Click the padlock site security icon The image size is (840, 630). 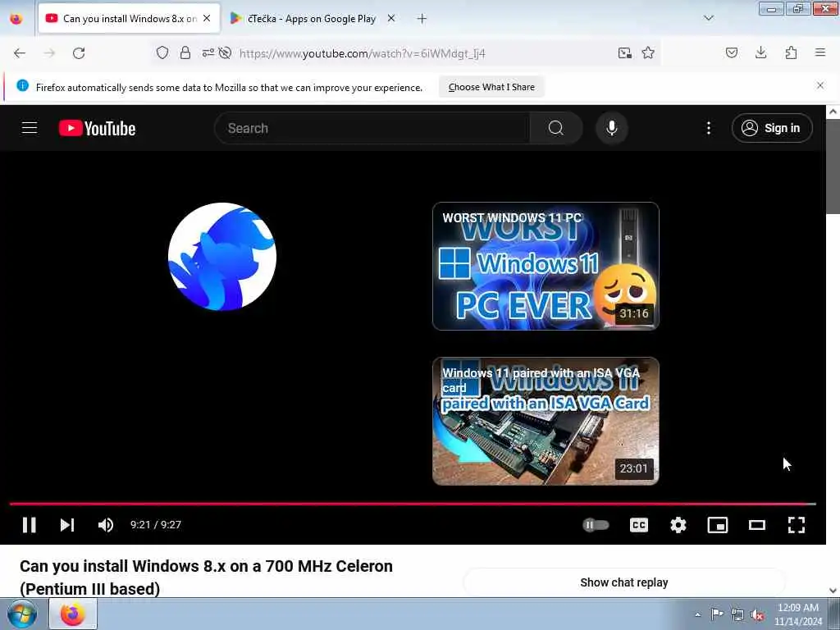(x=185, y=52)
